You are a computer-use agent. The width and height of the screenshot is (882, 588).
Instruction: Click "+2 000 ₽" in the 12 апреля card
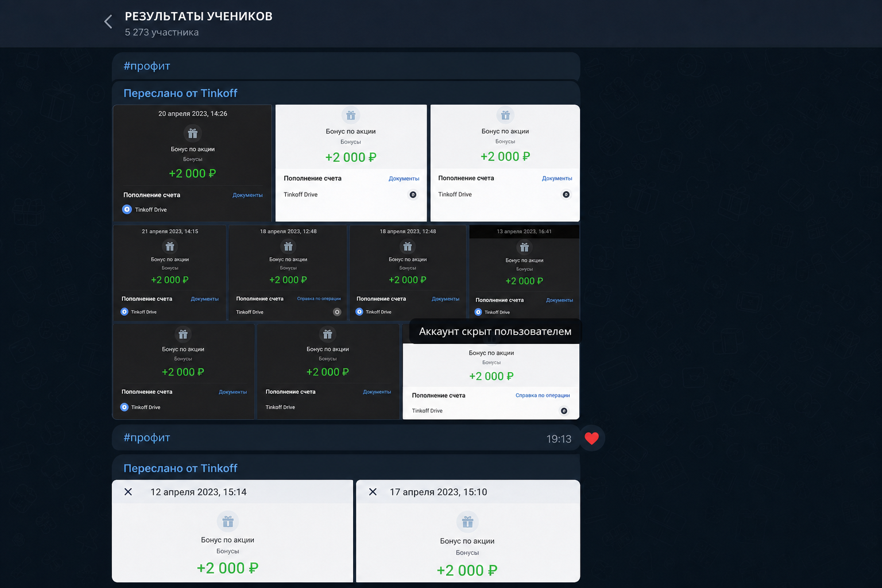point(227,568)
